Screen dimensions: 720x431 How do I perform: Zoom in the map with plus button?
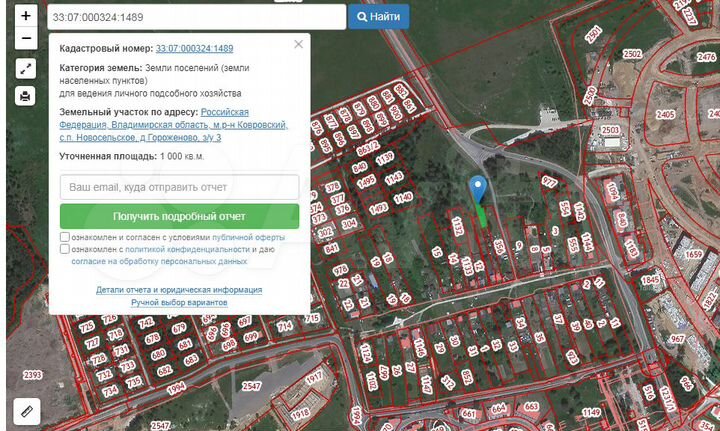(x=26, y=16)
